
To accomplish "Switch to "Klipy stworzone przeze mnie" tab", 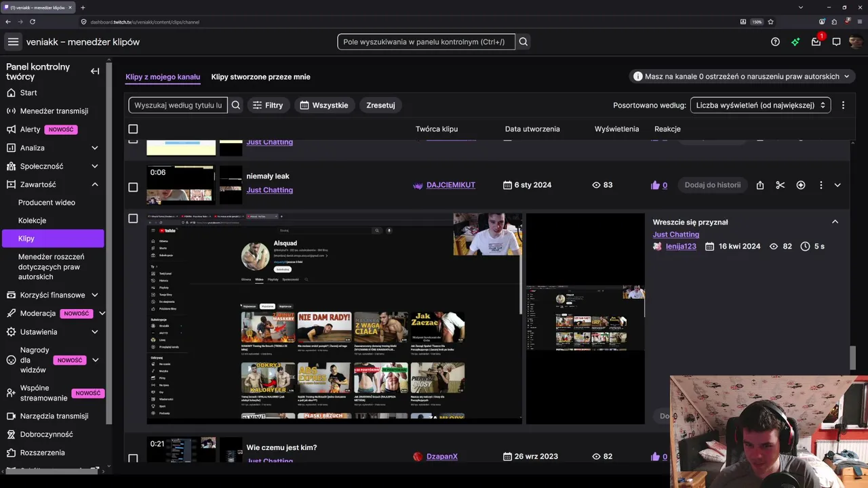I will 260,77.
